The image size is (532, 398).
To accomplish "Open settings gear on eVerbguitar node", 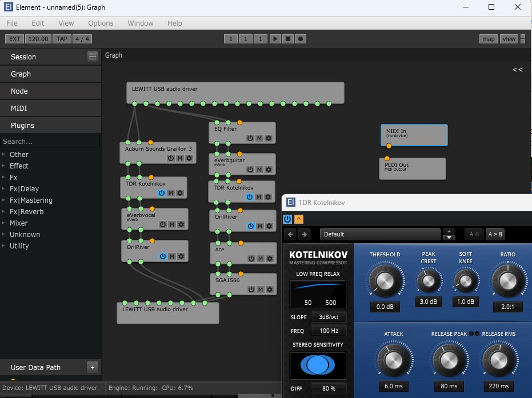I will point(269,170).
